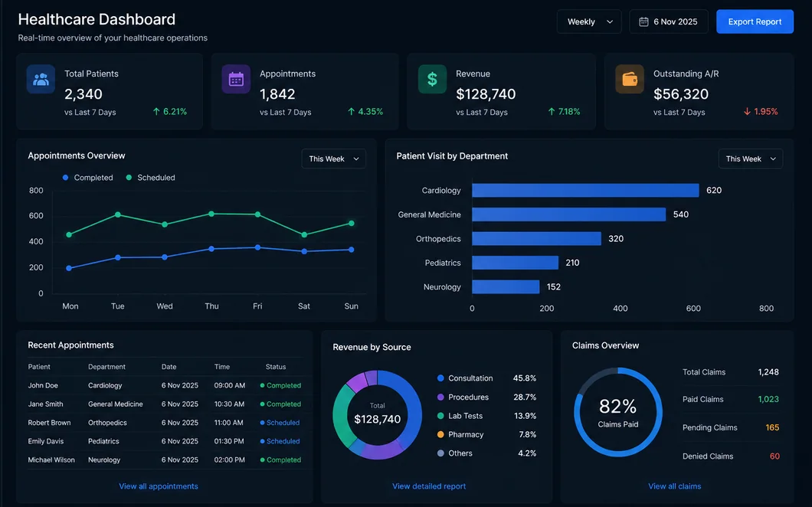The width and height of the screenshot is (812, 507).
Task: Click the Paid Claims value 1,023
Action: [x=768, y=399]
